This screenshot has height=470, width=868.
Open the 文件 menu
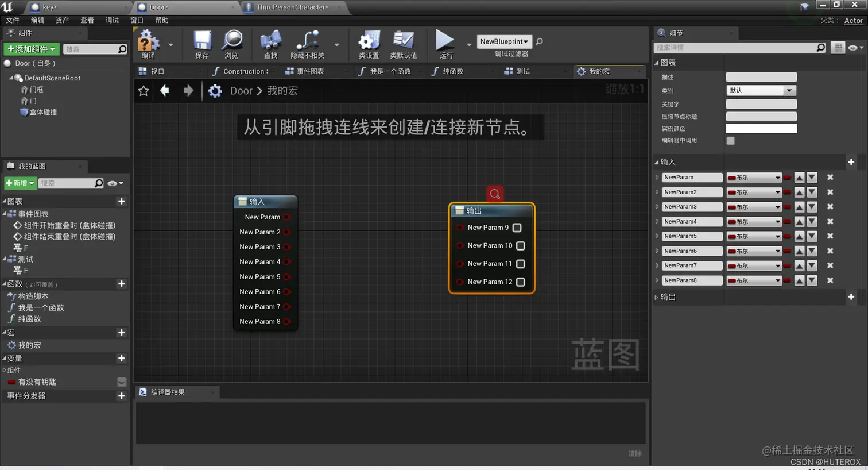click(x=13, y=20)
